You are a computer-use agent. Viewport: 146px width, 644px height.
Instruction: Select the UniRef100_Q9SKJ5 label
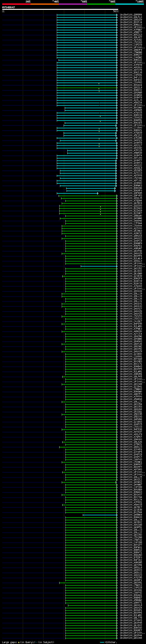coord(131,198)
